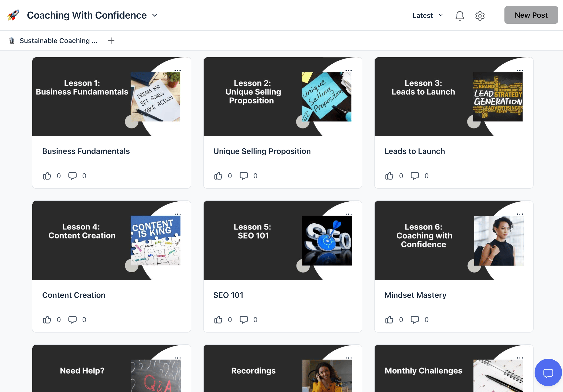Open the Mindset Mastery post title
Image resolution: width=563 pixels, height=392 pixels.
click(x=415, y=295)
